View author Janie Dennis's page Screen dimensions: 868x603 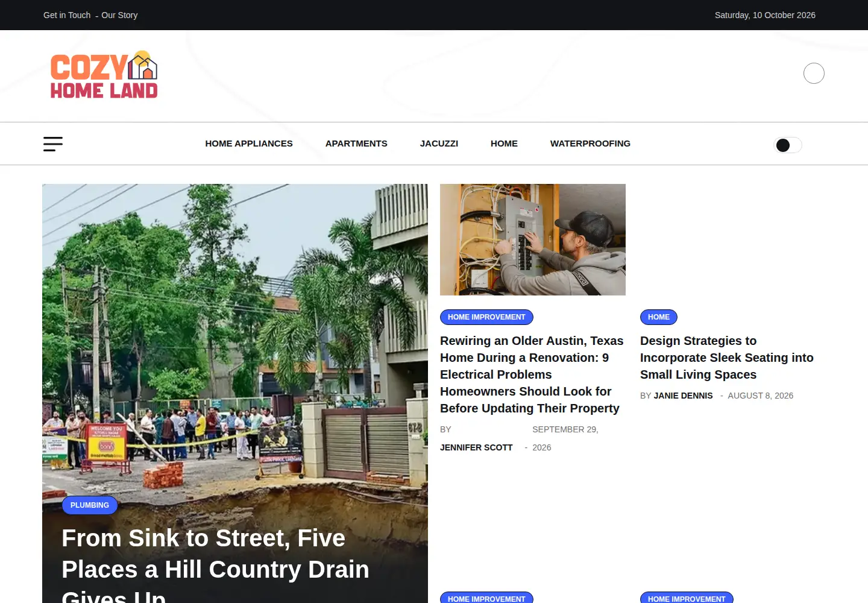coord(683,396)
